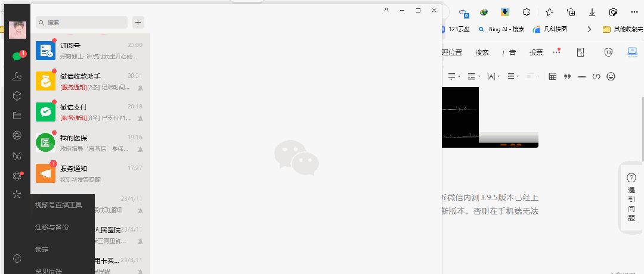Click the globe extension icon in browser toolbar
The height and width of the screenshot is (274, 644).
(x=484, y=13)
